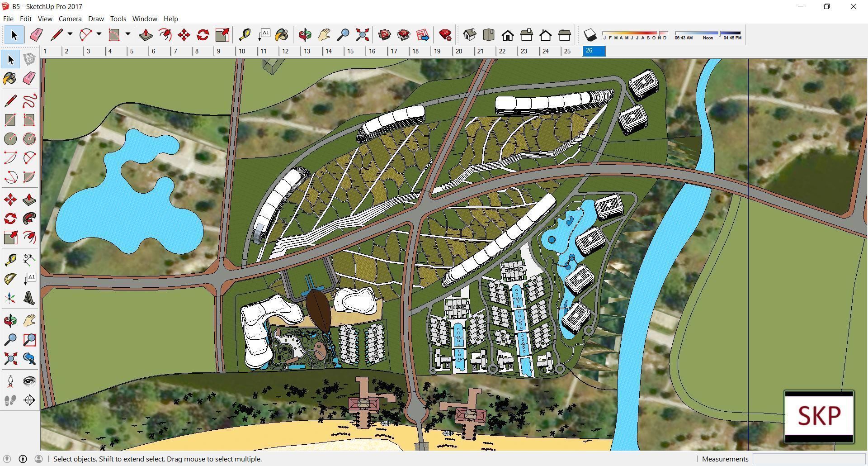The width and height of the screenshot is (868, 466).
Task: Open the File menu
Action: [x=8, y=19]
